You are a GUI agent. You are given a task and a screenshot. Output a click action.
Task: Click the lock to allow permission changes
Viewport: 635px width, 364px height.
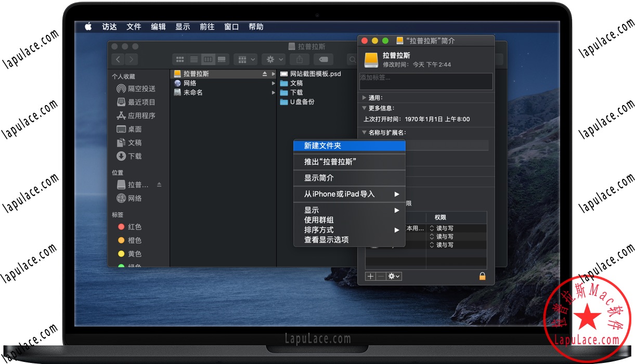tap(482, 276)
